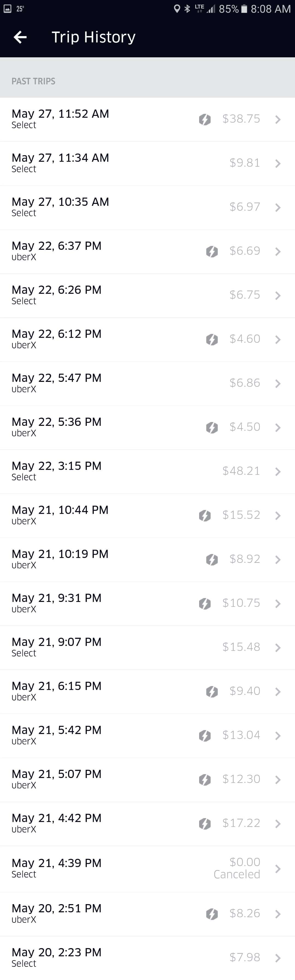Tap lightning bolt icon beside $8.26 fare

point(212,914)
